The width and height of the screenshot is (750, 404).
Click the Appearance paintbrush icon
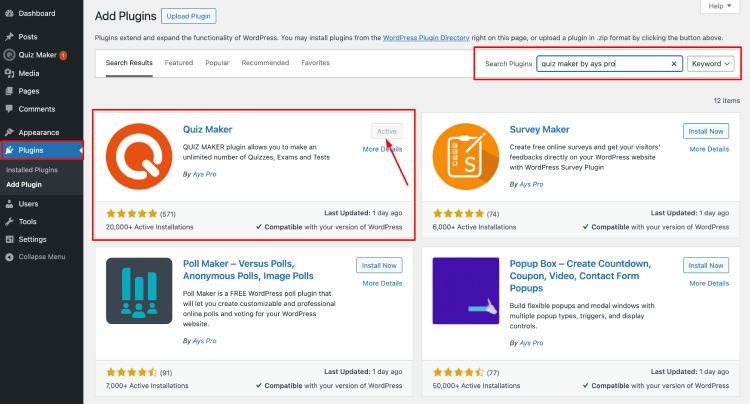pos(9,132)
